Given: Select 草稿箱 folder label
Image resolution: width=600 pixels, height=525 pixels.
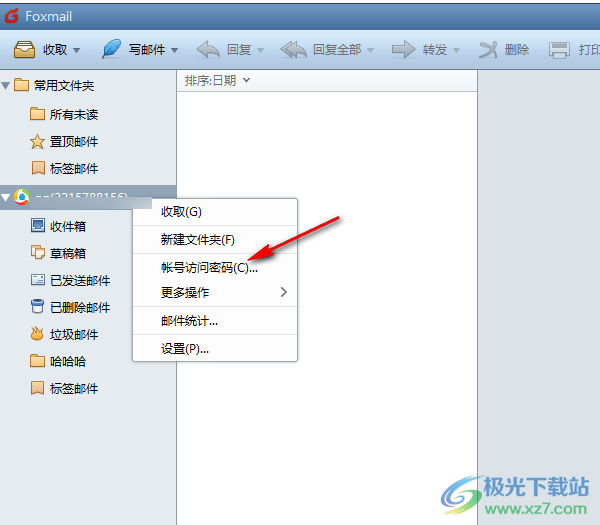Looking at the screenshot, I should (68, 253).
